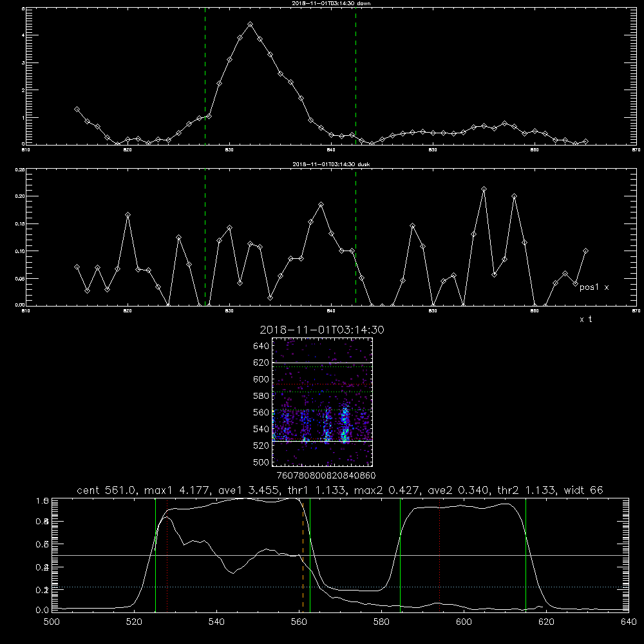
Task: Click the 'widt 66' value in the stats line
Action: coord(583,490)
